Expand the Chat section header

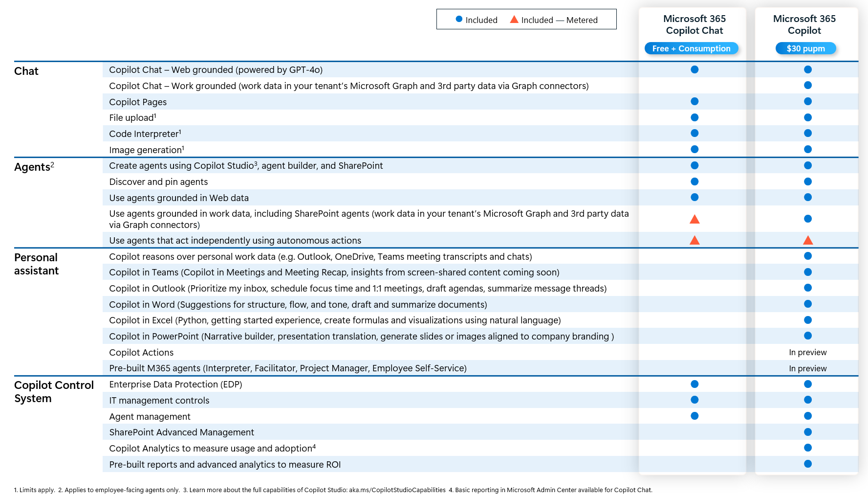[x=26, y=71]
